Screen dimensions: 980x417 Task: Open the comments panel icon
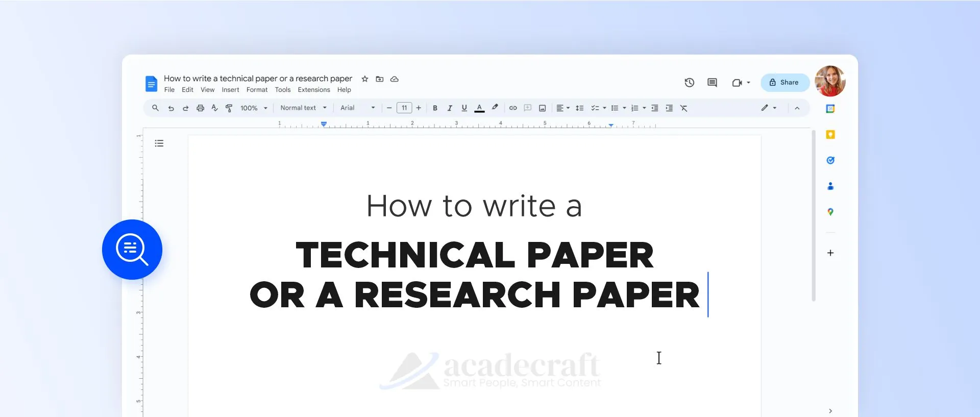[713, 83]
